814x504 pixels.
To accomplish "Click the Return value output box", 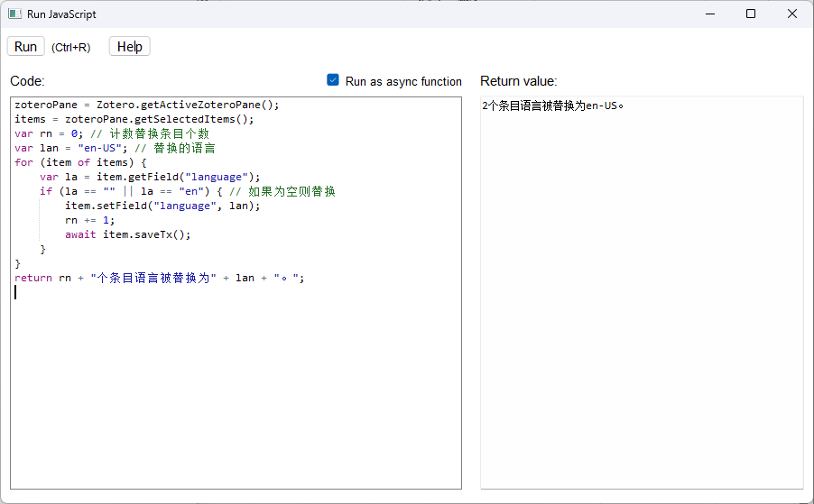I will [x=642, y=292].
